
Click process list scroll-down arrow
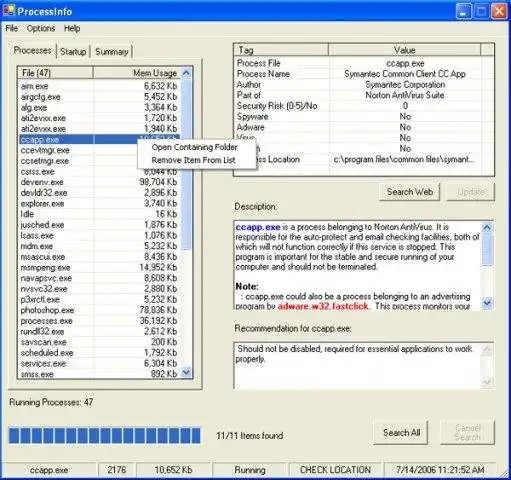[x=186, y=372]
